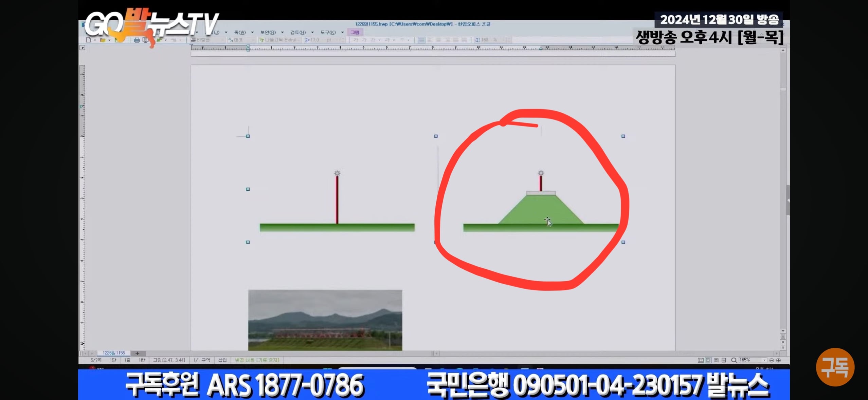This screenshot has height=400, width=868.
Task: Open the 나눔고딕 ExtraBold font dropdown
Action: click(x=280, y=40)
